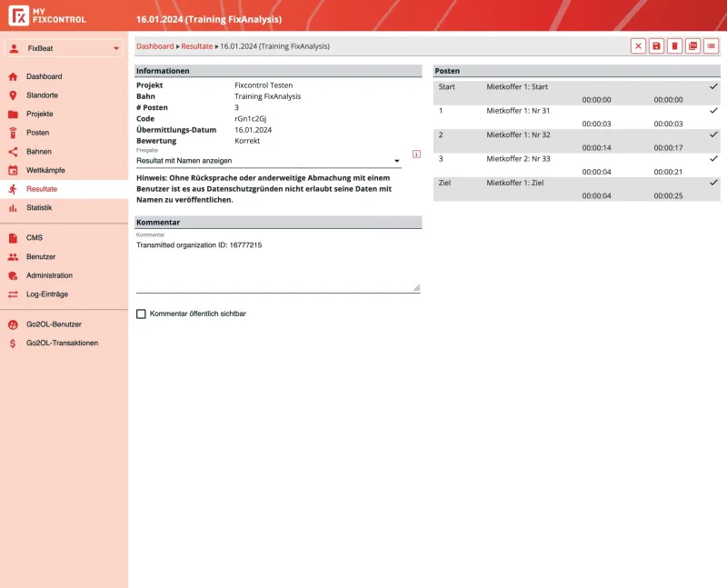Export the result via the PDF icon
727x588 pixels.
coord(692,46)
